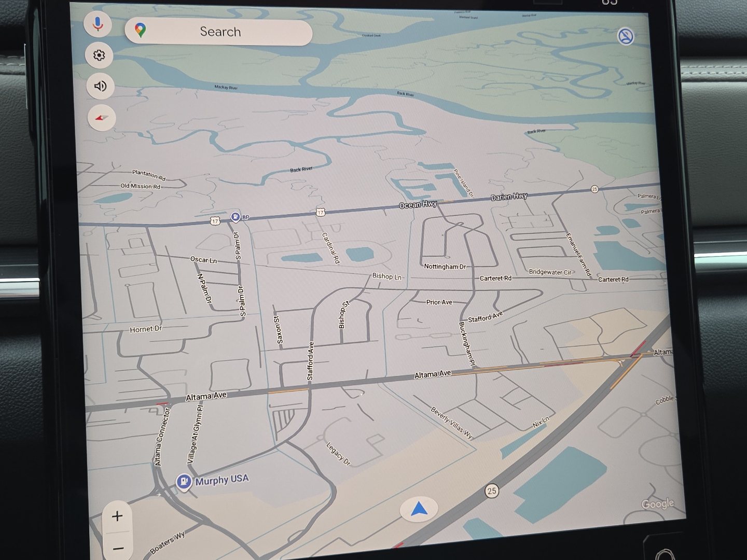Select the Murphy USA fuel pin

[x=184, y=482]
